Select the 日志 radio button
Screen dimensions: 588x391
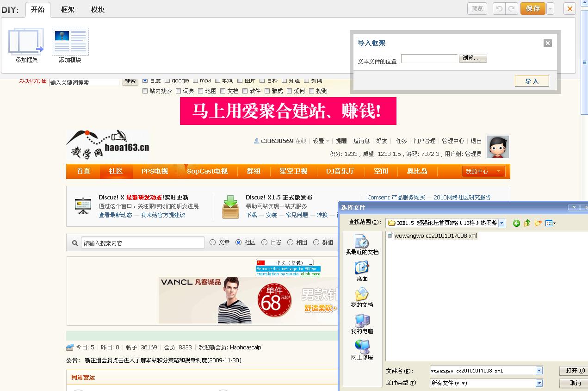(265, 242)
